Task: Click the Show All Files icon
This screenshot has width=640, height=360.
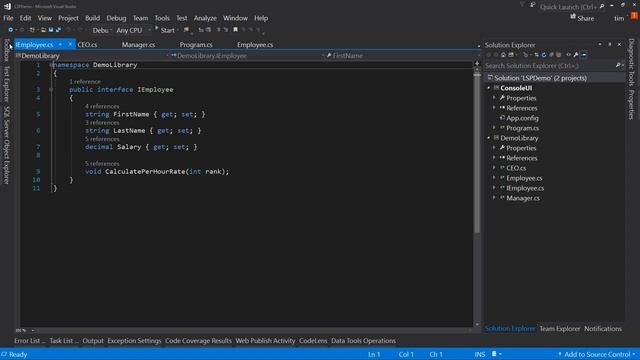Action: click(x=558, y=55)
